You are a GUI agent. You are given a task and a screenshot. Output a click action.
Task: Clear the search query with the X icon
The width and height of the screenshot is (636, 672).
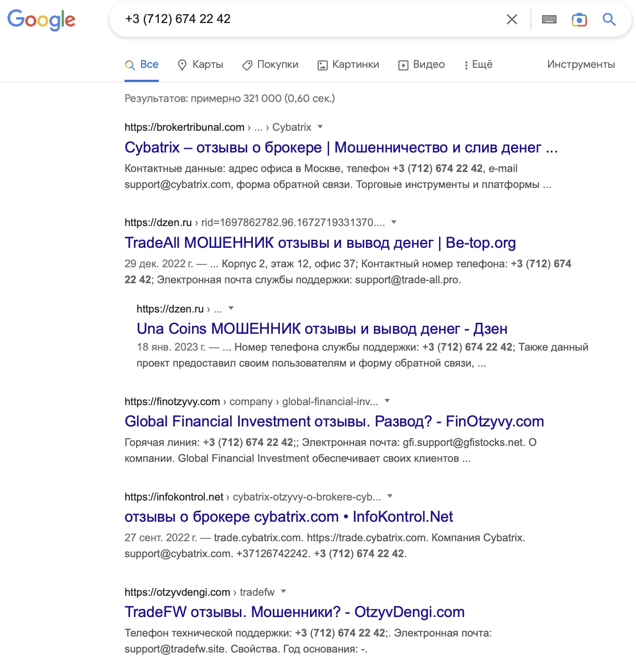click(512, 19)
